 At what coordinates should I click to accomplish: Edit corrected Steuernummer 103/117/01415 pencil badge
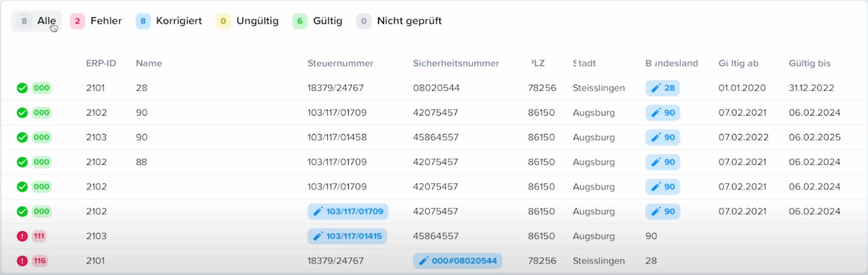click(x=347, y=236)
